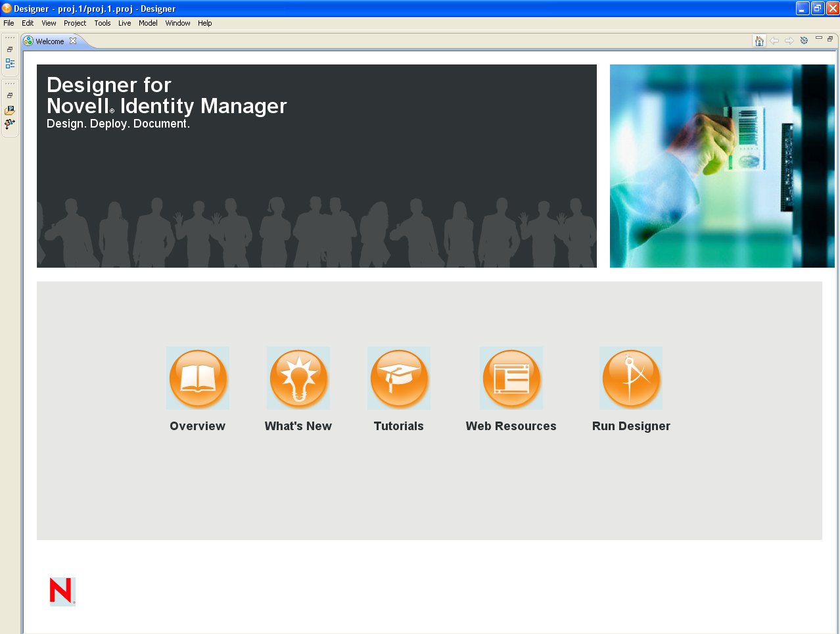This screenshot has width=840, height=634.
Task: Open the Help menu
Action: [x=205, y=23]
